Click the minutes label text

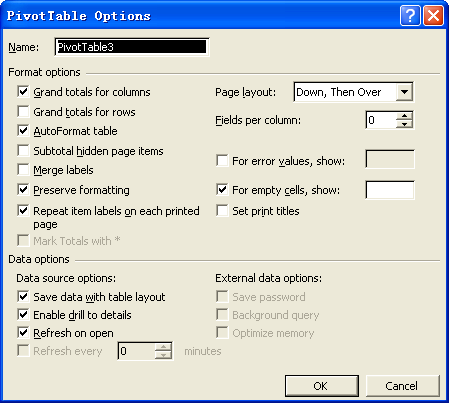click(203, 351)
